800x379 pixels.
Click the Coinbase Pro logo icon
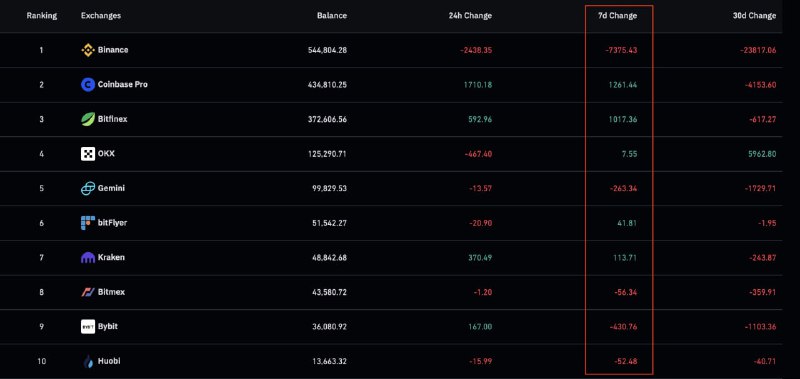point(88,85)
